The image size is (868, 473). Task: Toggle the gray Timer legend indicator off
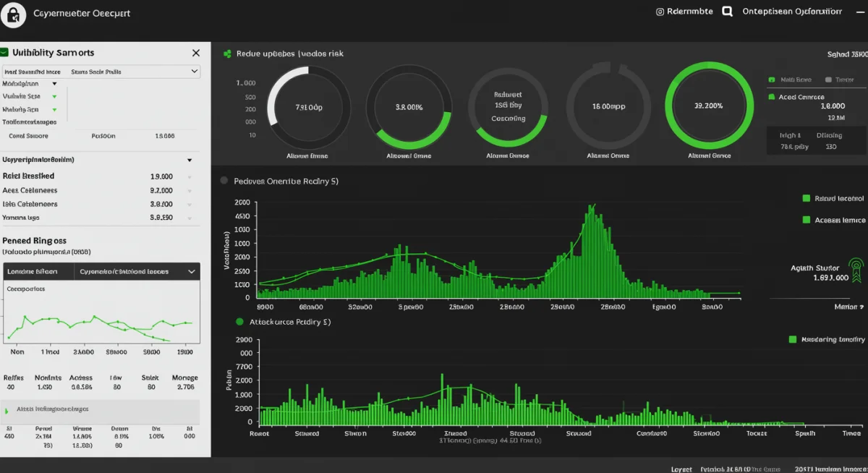coord(830,80)
